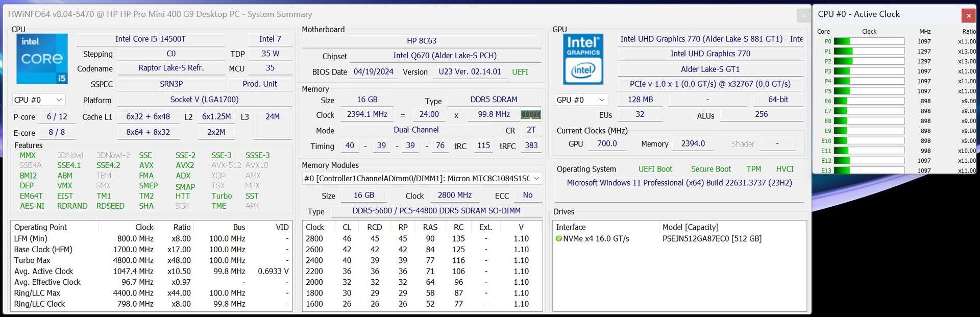Click the P2 core clock bar
The width and height of the screenshot is (980, 317).
[x=869, y=61]
